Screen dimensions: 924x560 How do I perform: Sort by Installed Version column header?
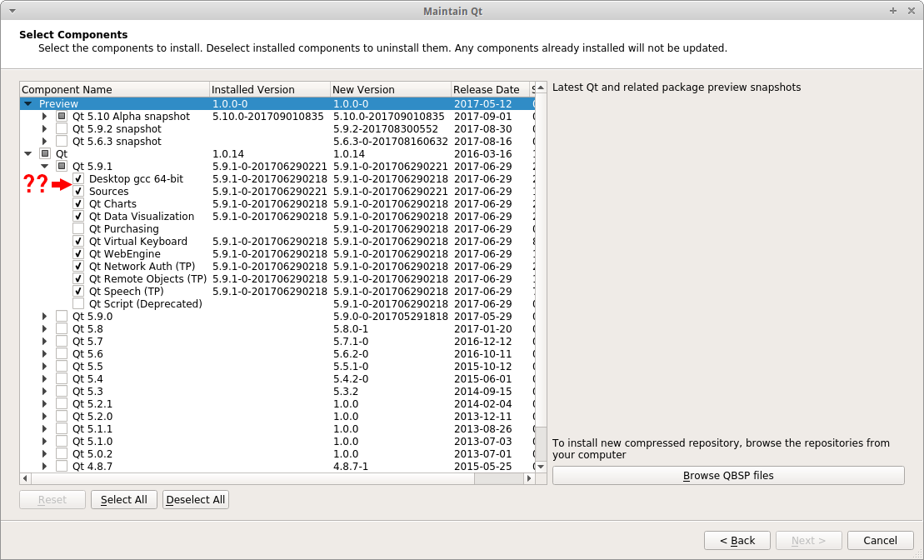pos(270,90)
